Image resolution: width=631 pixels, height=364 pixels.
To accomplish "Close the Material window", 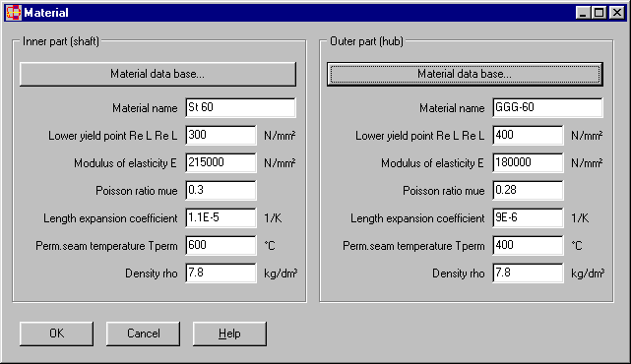I will [x=617, y=13].
